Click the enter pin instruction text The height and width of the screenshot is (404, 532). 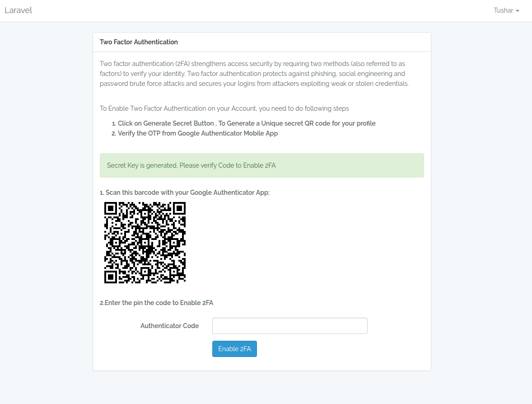[157, 303]
